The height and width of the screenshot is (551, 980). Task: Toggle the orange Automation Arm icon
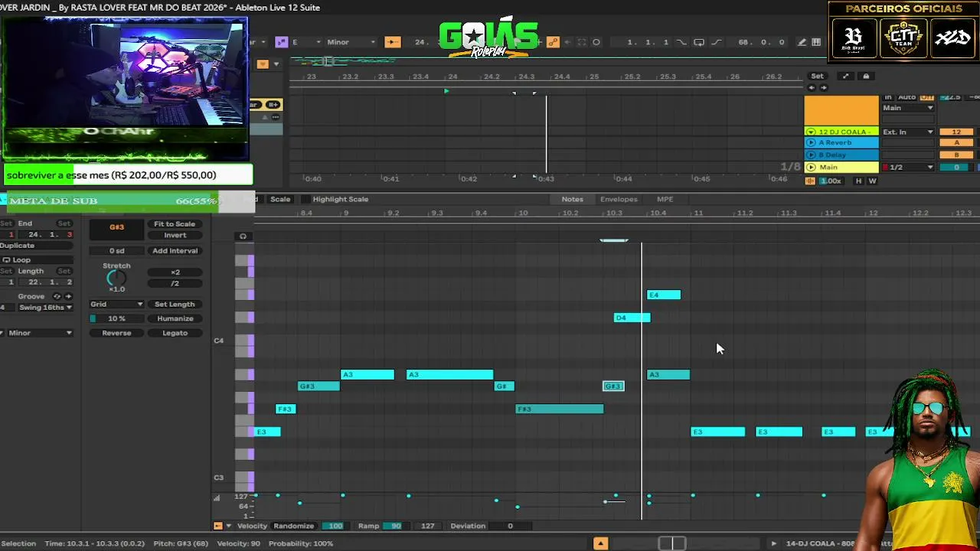[x=553, y=42]
